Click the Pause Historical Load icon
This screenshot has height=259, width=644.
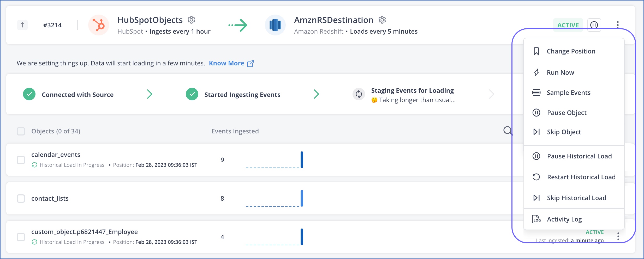(536, 156)
